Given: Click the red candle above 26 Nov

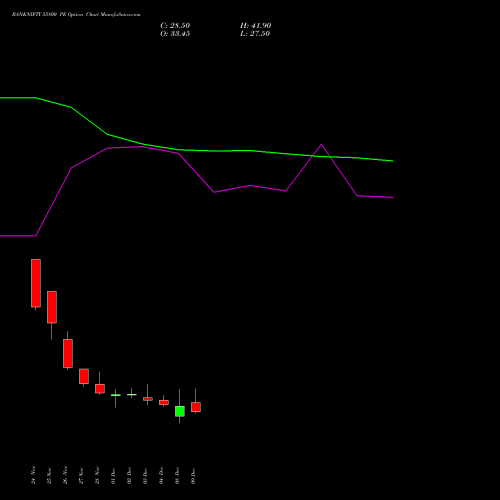Looking at the screenshot, I should pos(68,353).
